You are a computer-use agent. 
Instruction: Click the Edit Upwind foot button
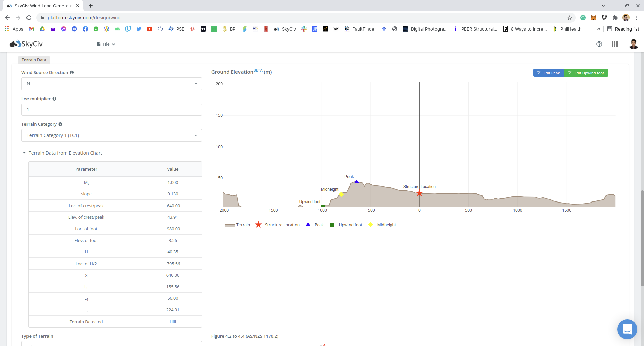point(586,73)
